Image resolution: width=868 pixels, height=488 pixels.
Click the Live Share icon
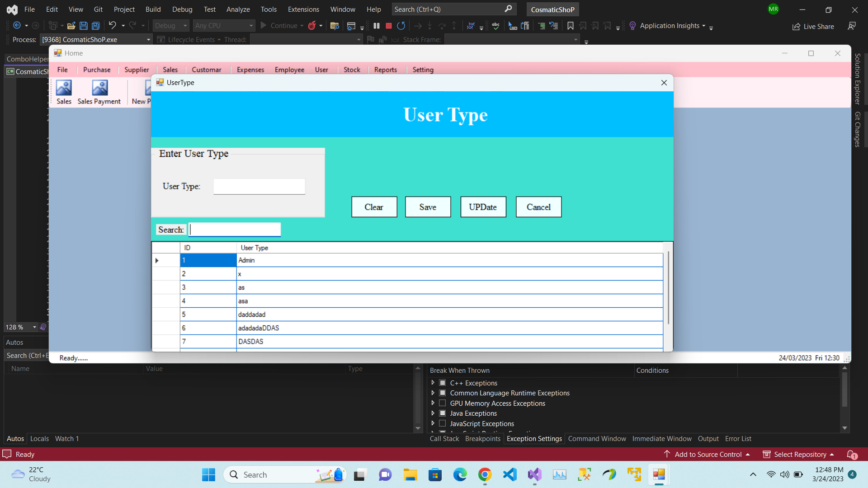(797, 27)
